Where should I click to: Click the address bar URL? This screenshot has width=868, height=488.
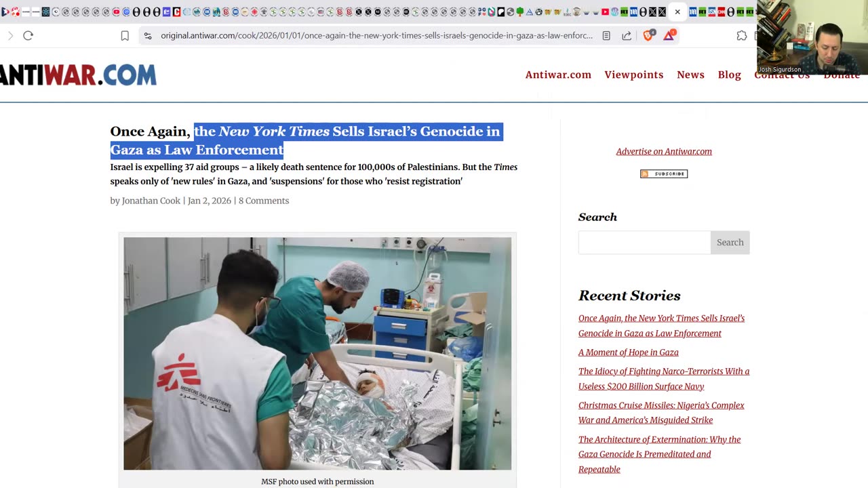pos(376,35)
